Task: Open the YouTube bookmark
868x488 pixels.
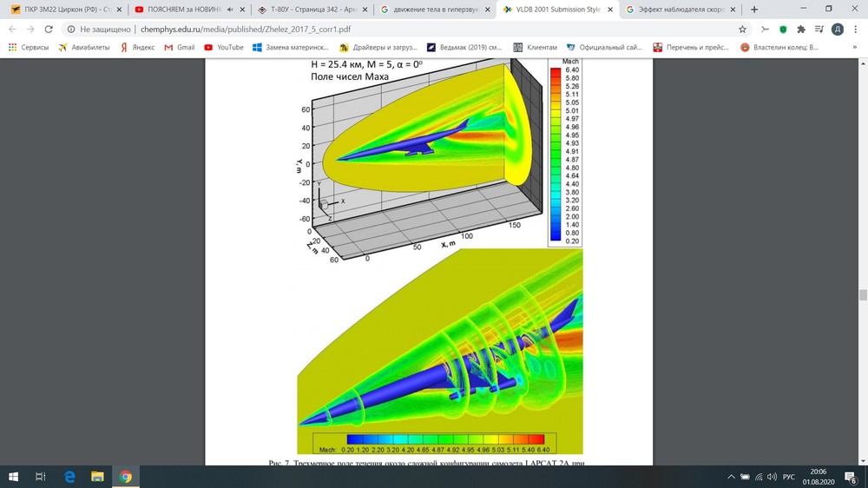Action: coord(224,48)
